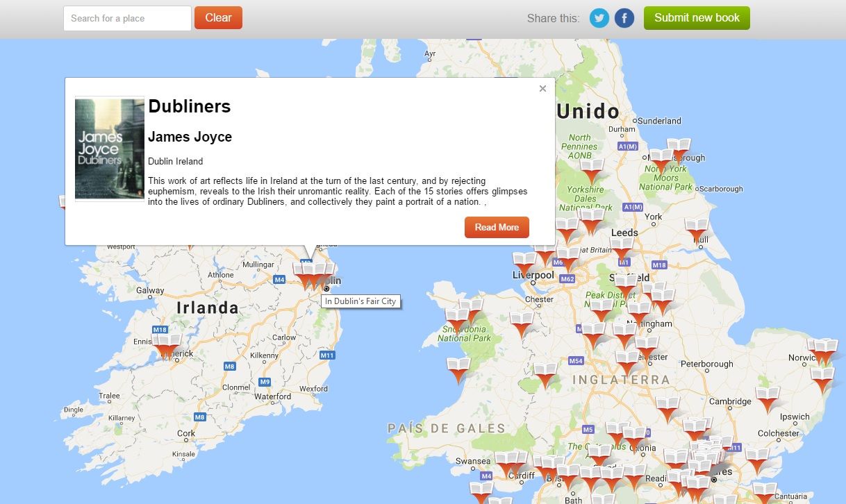Click the Dubliners title heading
This screenshot has height=504, width=846.
point(190,106)
